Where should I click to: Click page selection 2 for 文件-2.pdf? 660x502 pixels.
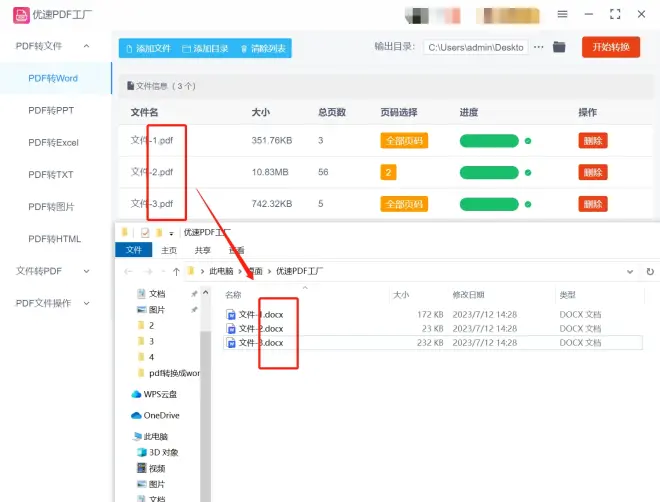pyautogui.click(x=388, y=172)
